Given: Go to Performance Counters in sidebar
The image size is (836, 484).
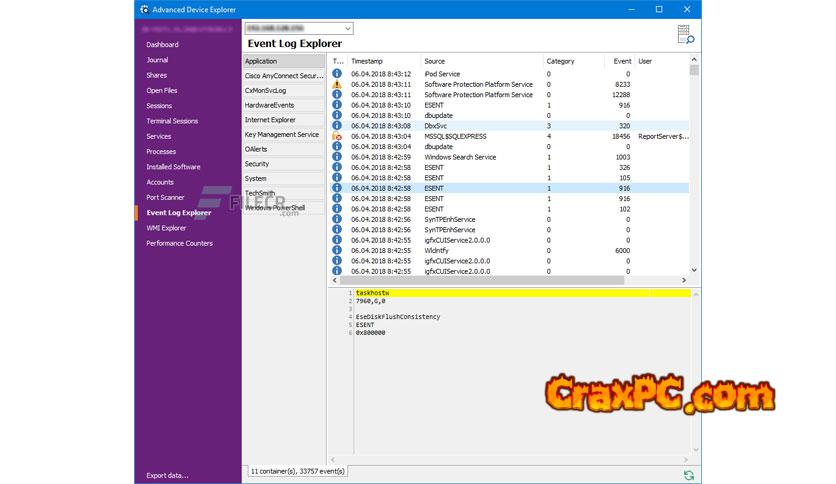Looking at the screenshot, I should click(179, 243).
